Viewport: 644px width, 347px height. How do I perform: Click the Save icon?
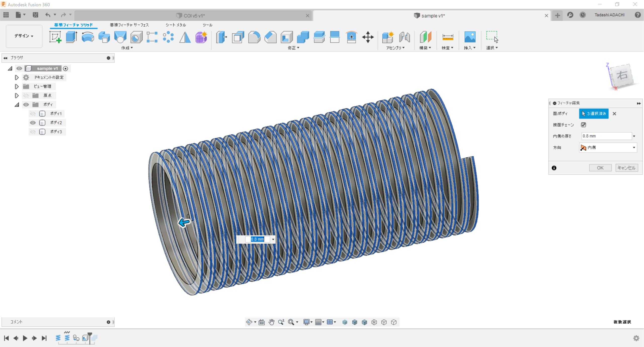(x=35, y=15)
